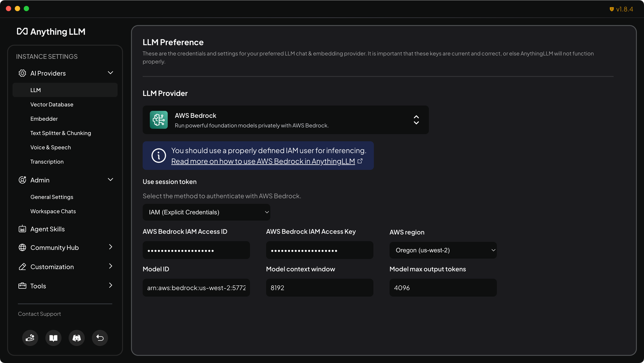Click the Admin user icon
Viewport: 644px width, 363px height.
(22, 180)
